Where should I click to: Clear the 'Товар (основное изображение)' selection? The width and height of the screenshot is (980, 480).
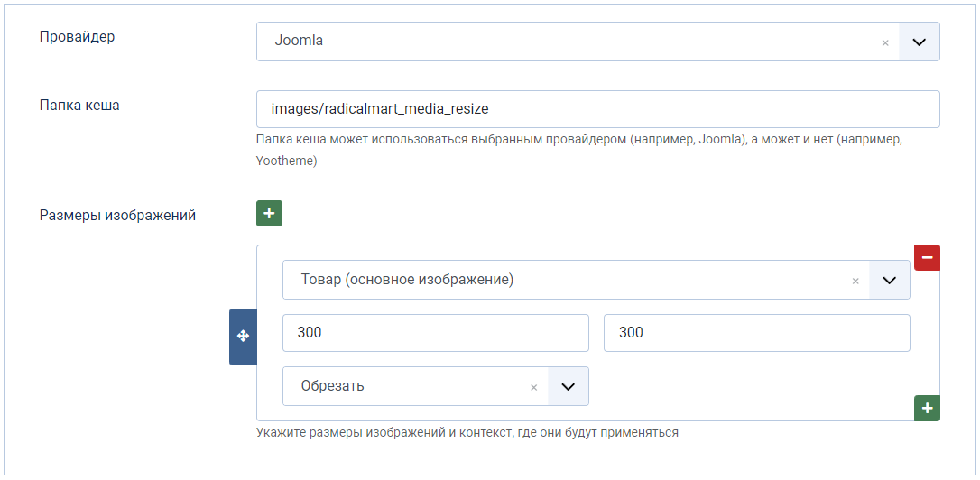click(x=855, y=281)
